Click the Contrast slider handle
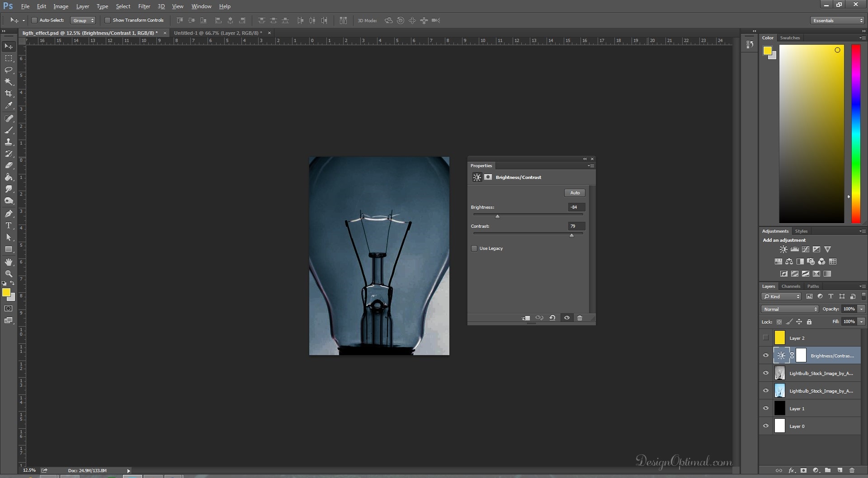868x478 pixels. [x=571, y=235]
